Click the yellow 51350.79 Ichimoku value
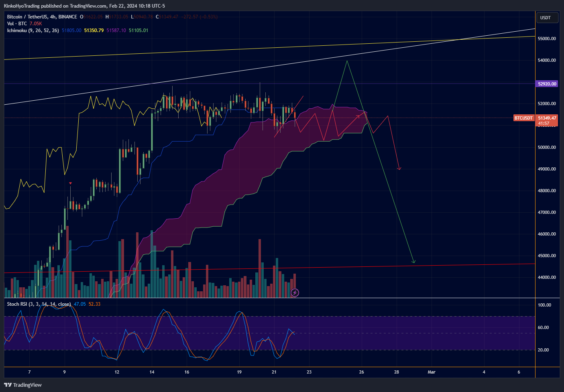Viewport: 564px width, 392px height. coord(94,30)
